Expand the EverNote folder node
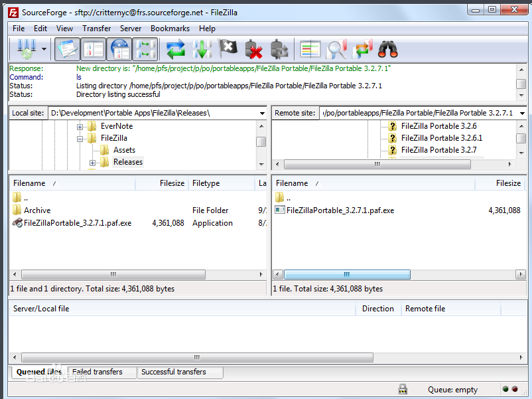The image size is (532, 399). pos(80,127)
